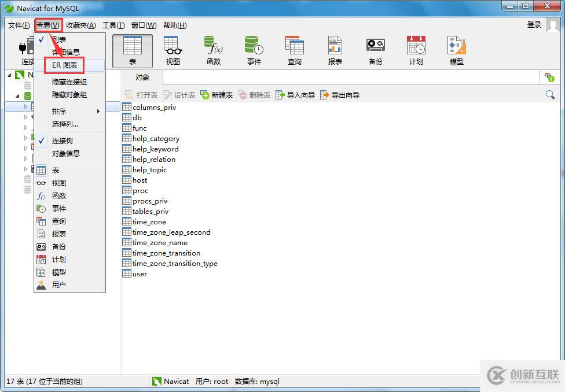
Task: Open the 收藏夹(A) menu
Action: 81,25
